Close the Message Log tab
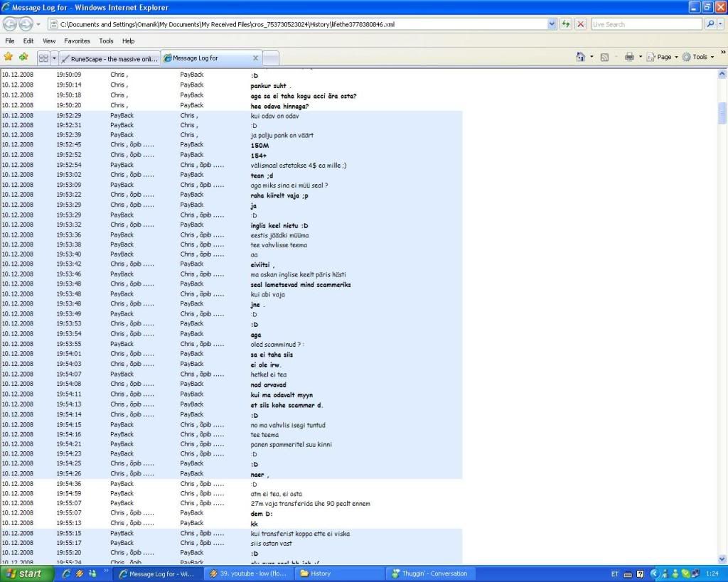728x582 pixels. pyautogui.click(x=256, y=58)
